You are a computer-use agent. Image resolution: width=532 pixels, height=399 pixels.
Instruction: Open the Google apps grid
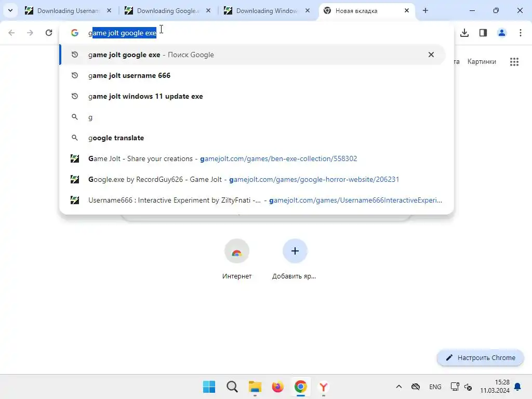pyautogui.click(x=514, y=62)
